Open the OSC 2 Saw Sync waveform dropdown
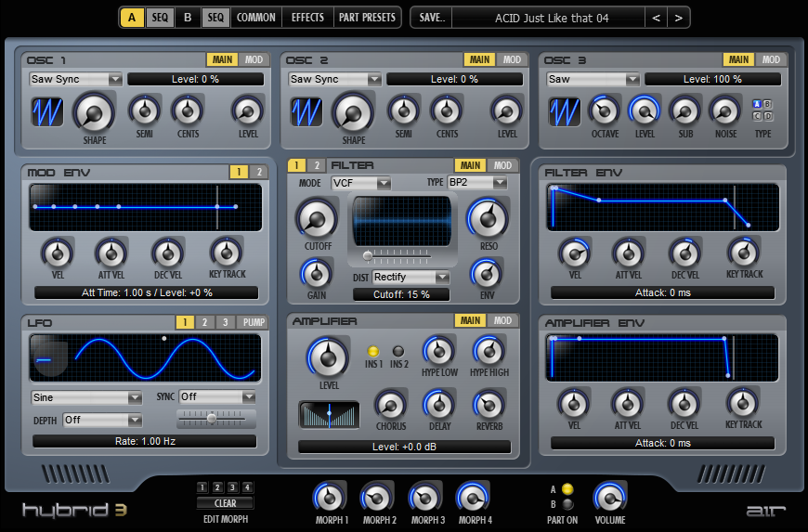Screen dimensions: 808x532 tap(334, 79)
